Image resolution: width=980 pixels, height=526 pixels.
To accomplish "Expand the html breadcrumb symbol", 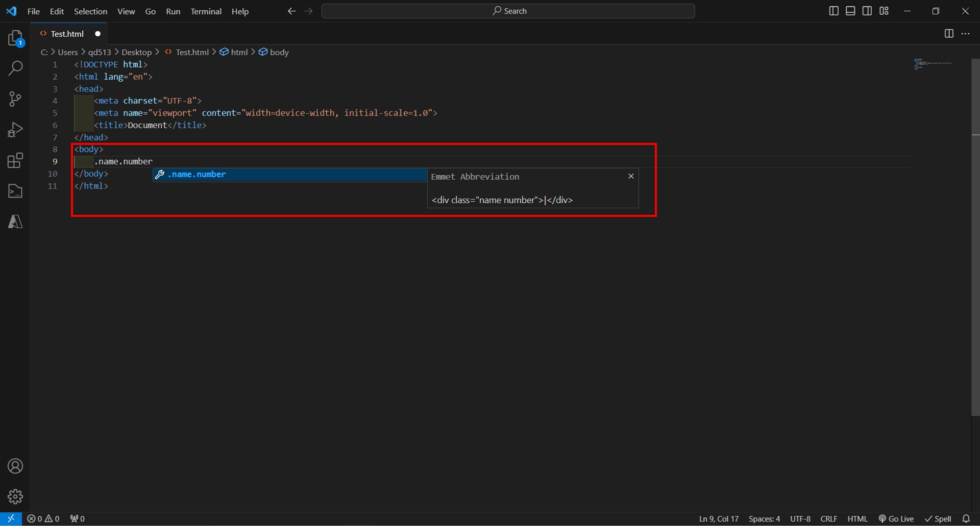I will click(234, 52).
